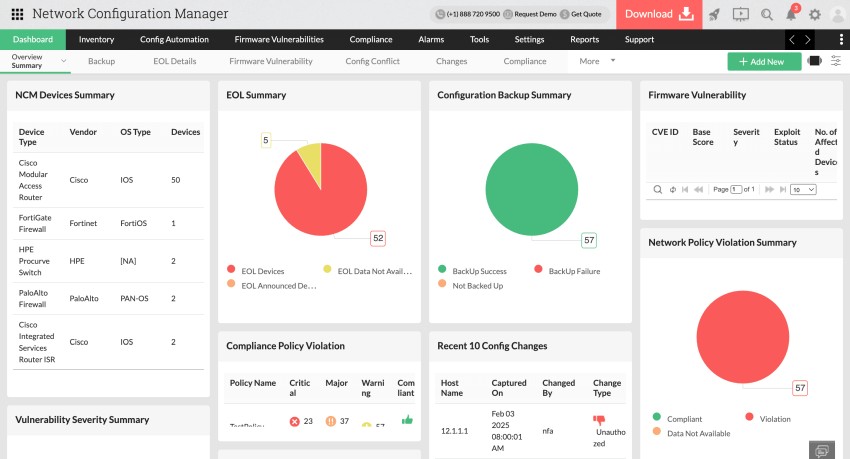The image size is (850, 459).
Task: Open the vertical three-dots menu
Action: point(841,39)
